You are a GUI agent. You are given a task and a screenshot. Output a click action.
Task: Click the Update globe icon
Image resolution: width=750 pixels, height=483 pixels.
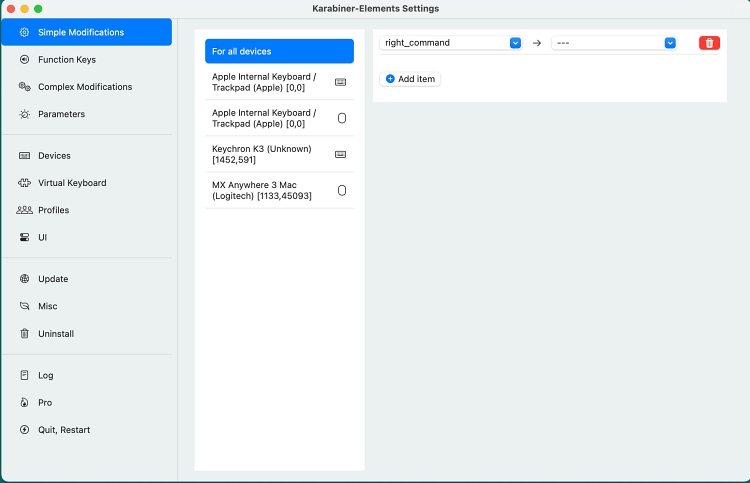click(24, 279)
